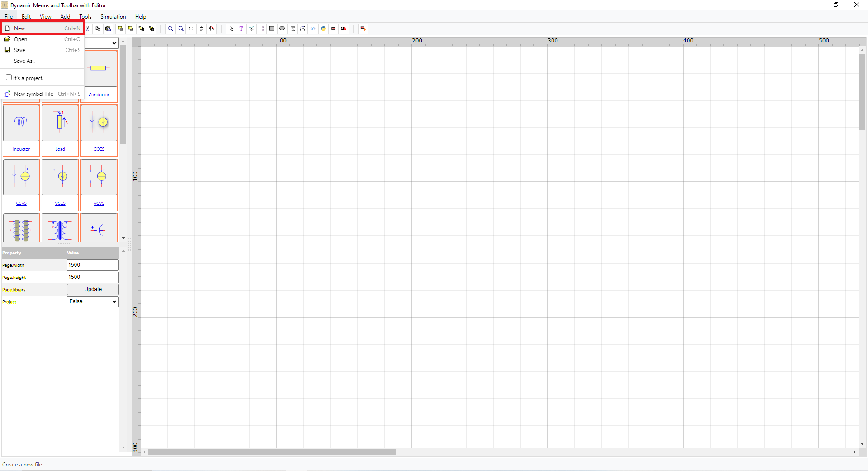Click the blue code brackets icon
Screen dimensions: 868x471
(x=313, y=28)
